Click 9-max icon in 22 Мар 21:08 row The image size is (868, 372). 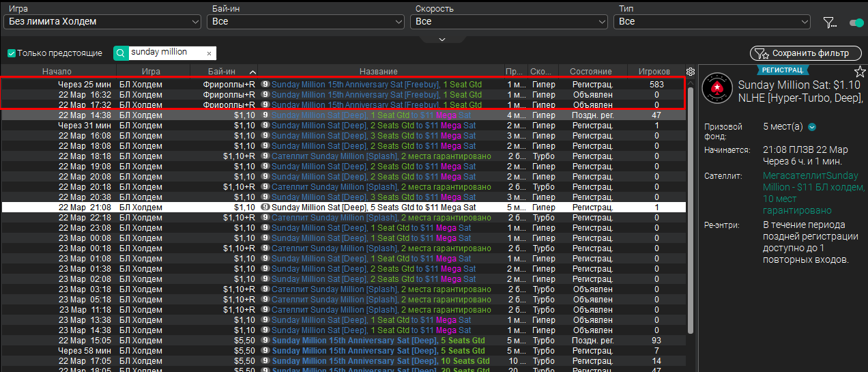click(x=265, y=208)
